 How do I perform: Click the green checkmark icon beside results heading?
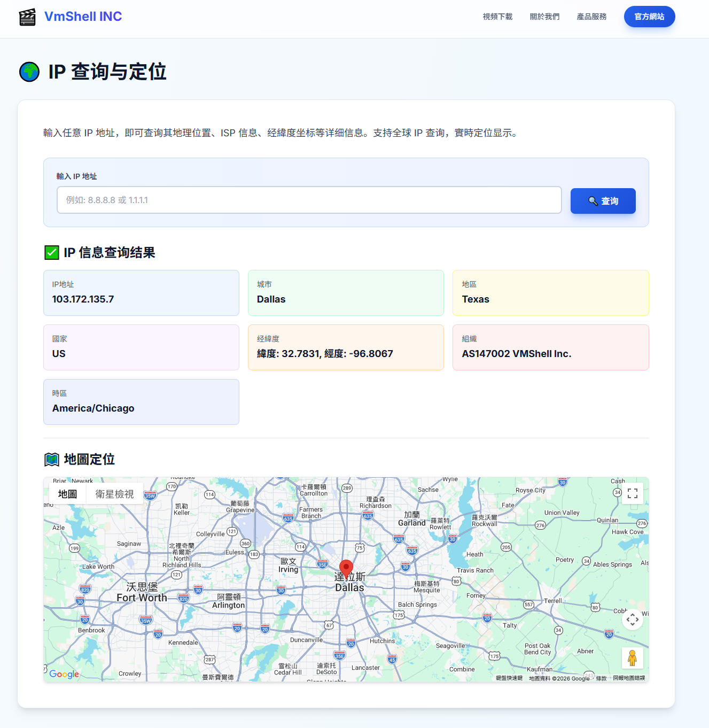pos(52,252)
